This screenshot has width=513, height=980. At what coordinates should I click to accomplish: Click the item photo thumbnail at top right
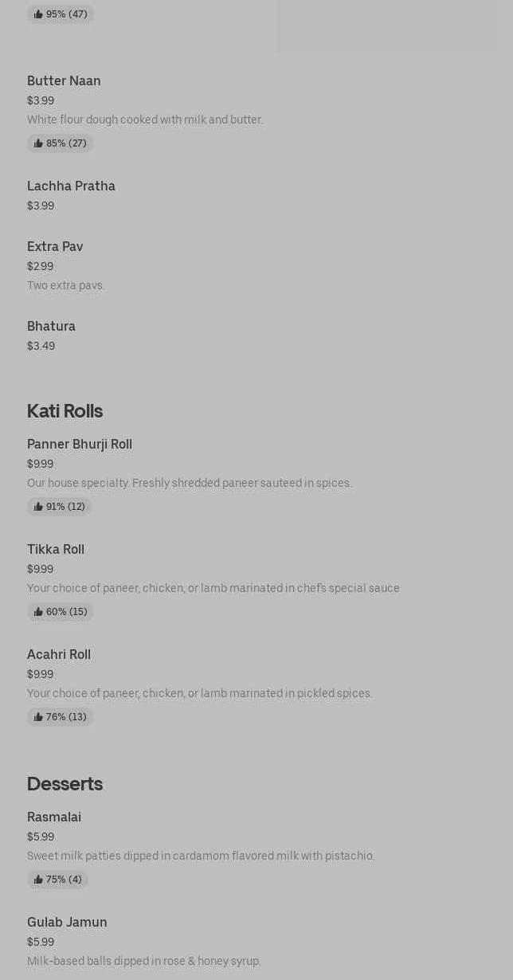click(386, 25)
